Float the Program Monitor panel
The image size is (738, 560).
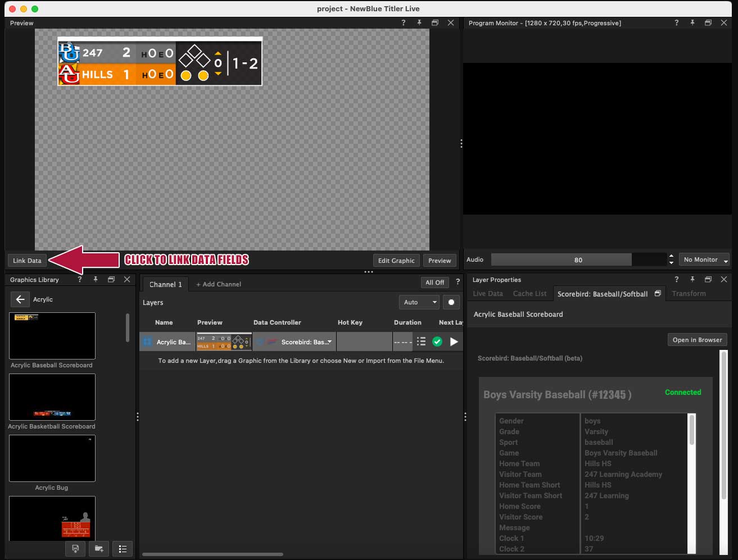[708, 23]
